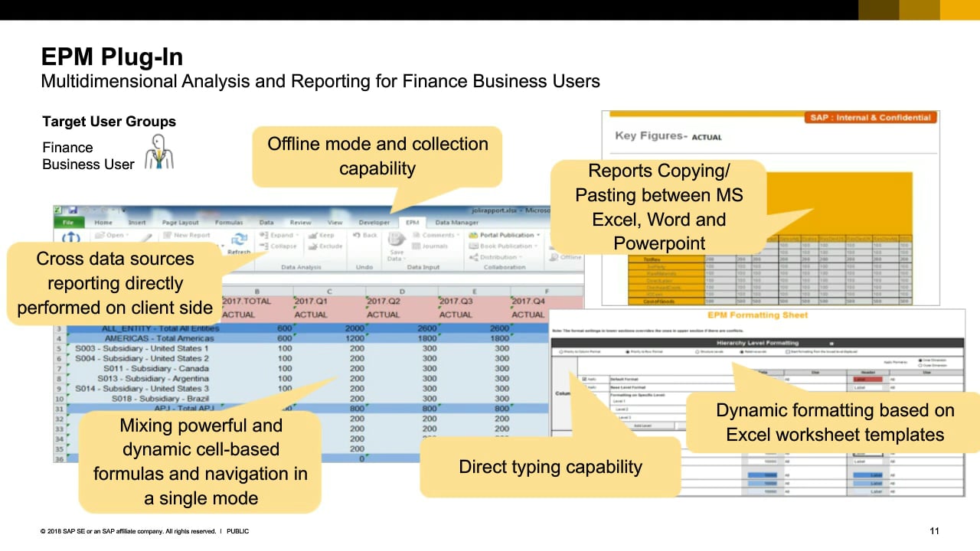Image resolution: width=980 pixels, height=551 pixels.
Task: Click the Key Figures- ACTUAL heading
Action: 668,136
